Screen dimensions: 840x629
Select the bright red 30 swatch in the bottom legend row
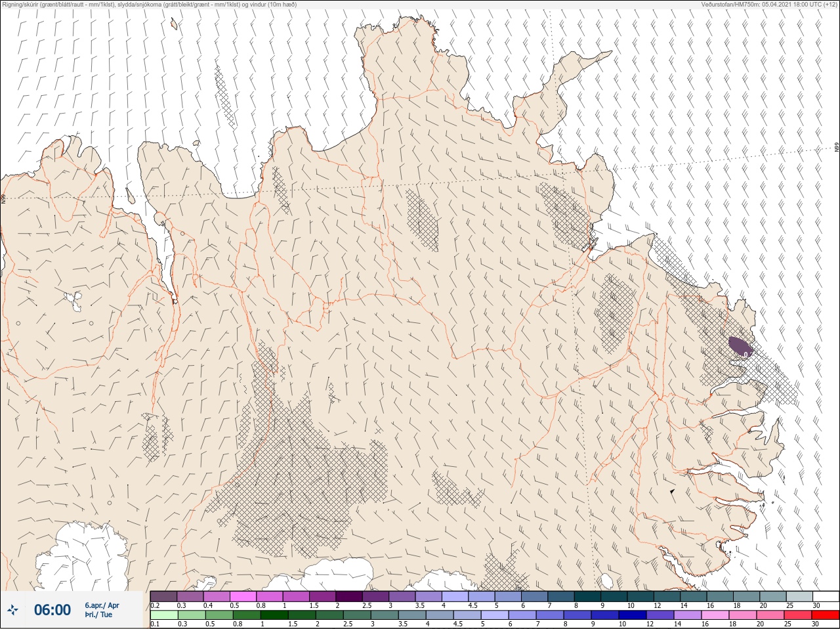tap(826, 615)
